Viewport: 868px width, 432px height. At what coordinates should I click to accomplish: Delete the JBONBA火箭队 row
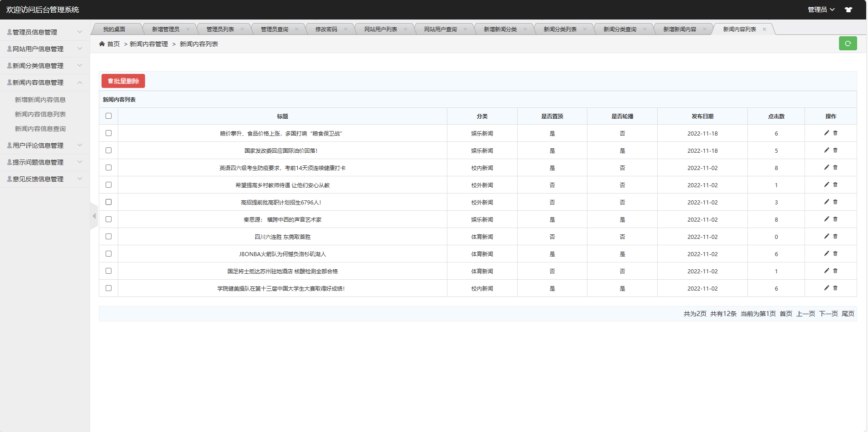tap(835, 253)
